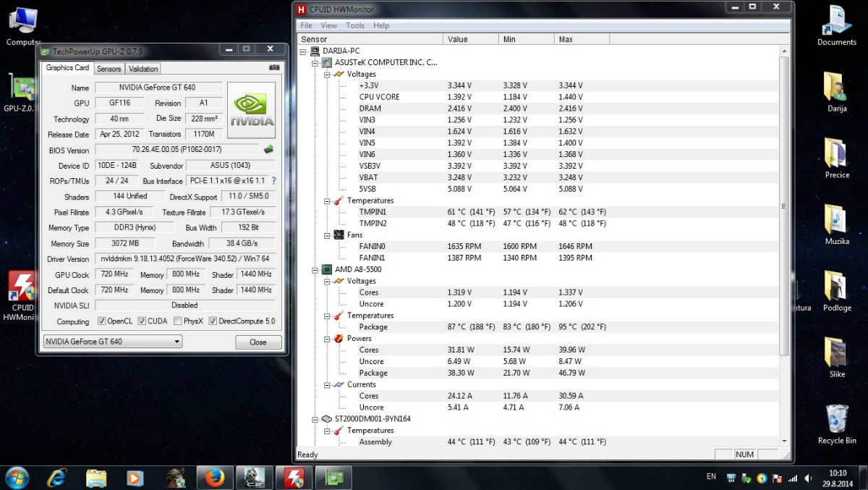Toggle the PhysX checkbox
The image size is (868, 490).
coord(178,321)
